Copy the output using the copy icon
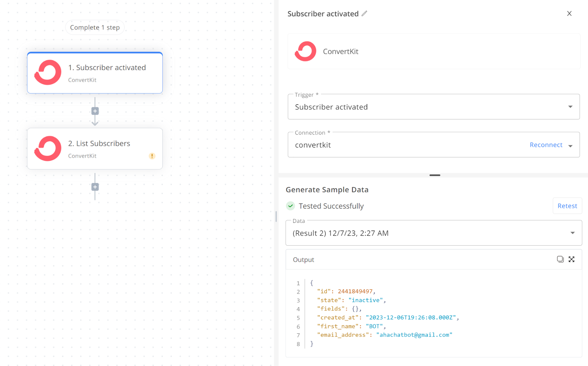588x366 pixels. pyautogui.click(x=560, y=259)
